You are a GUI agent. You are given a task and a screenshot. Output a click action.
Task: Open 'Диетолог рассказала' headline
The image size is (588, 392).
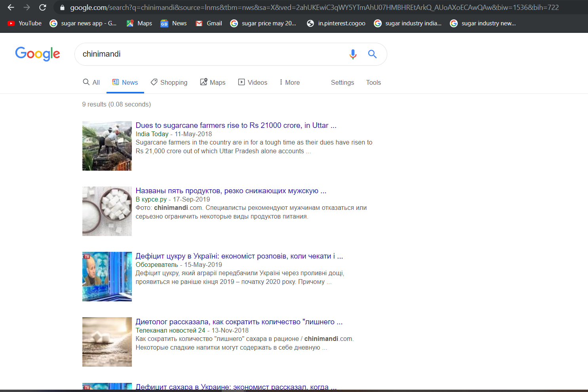pyautogui.click(x=239, y=322)
